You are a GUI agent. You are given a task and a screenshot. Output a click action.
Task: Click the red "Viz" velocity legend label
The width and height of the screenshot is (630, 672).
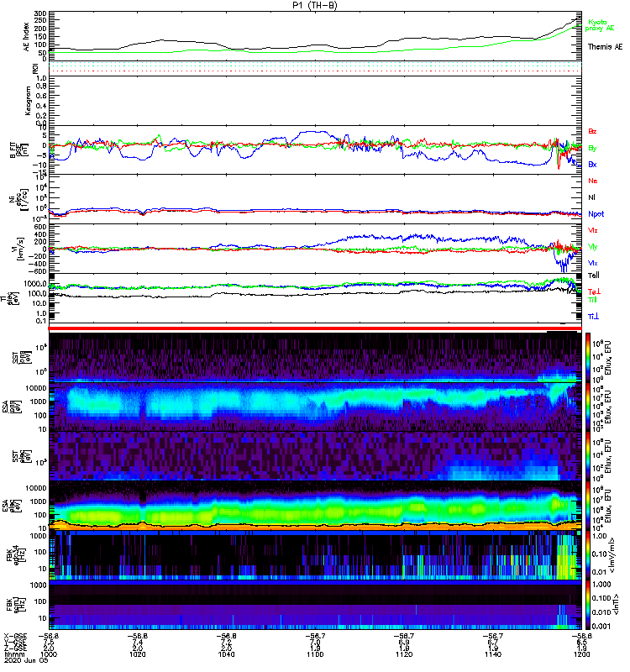pyautogui.click(x=593, y=230)
